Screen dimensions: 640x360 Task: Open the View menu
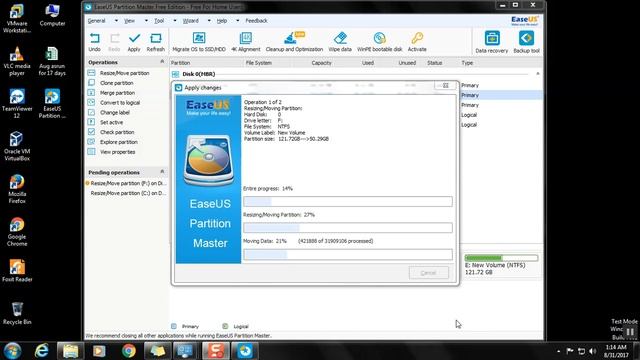pyautogui.click(x=129, y=21)
